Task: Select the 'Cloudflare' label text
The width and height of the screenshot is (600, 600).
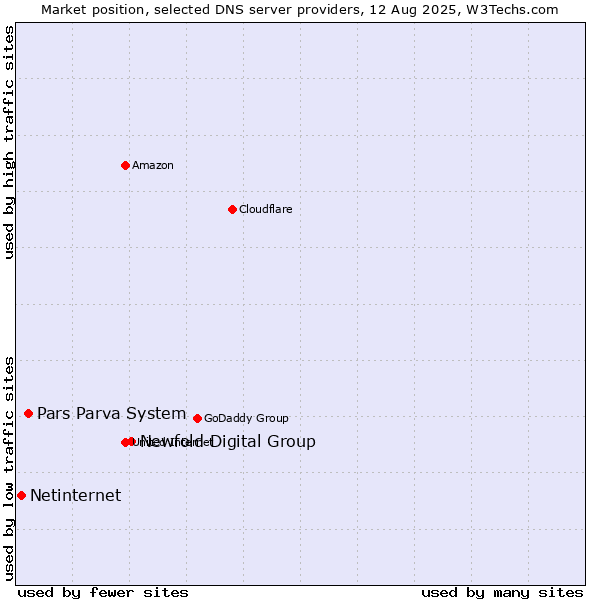Action: pyautogui.click(x=266, y=209)
